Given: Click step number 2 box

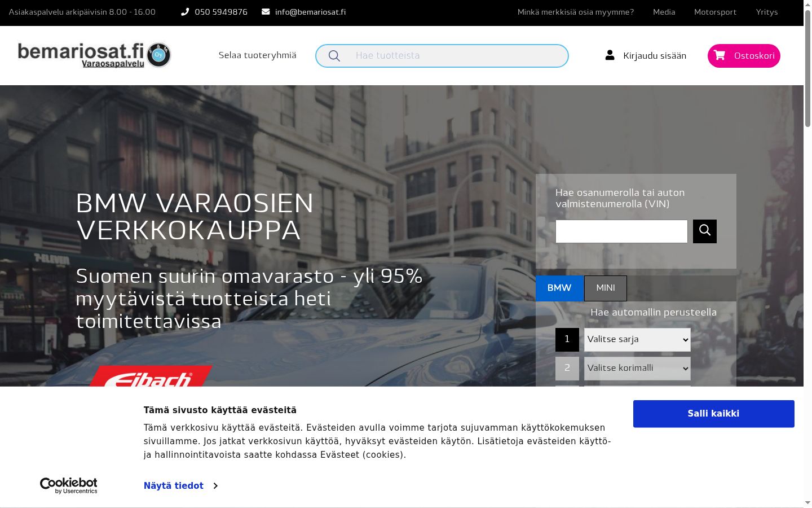Looking at the screenshot, I should pyautogui.click(x=567, y=369).
